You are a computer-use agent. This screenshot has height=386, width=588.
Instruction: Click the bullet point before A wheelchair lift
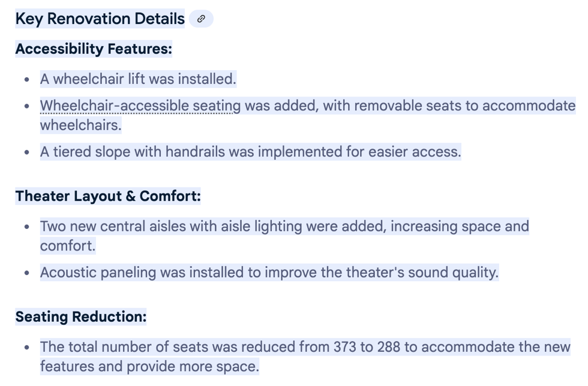click(27, 79)
